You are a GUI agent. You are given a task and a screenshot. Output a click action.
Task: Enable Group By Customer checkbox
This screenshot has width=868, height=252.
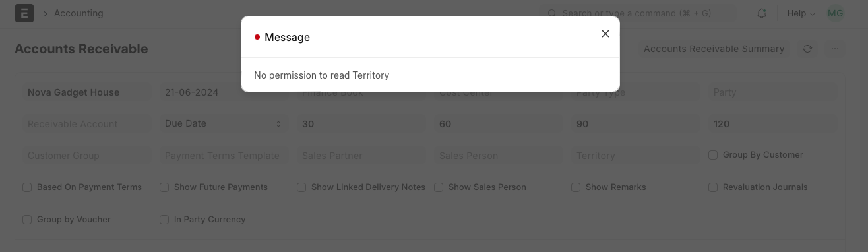click(x=713, y=155)
